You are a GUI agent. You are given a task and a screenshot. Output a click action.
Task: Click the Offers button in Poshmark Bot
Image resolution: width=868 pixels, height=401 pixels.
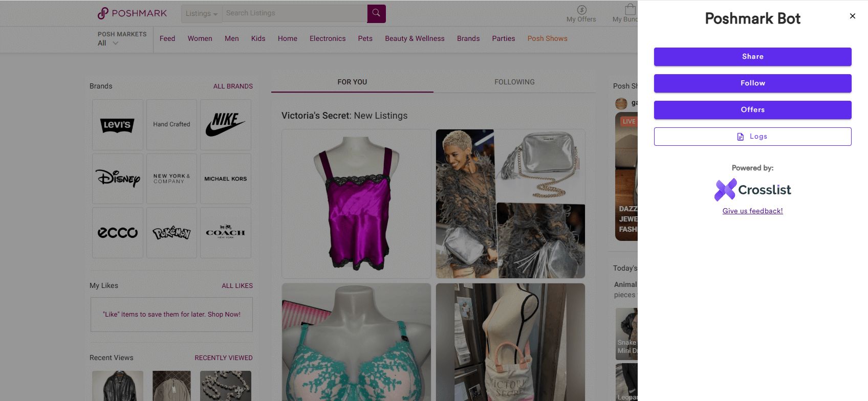pyautogui.click(x=752, y=110)
